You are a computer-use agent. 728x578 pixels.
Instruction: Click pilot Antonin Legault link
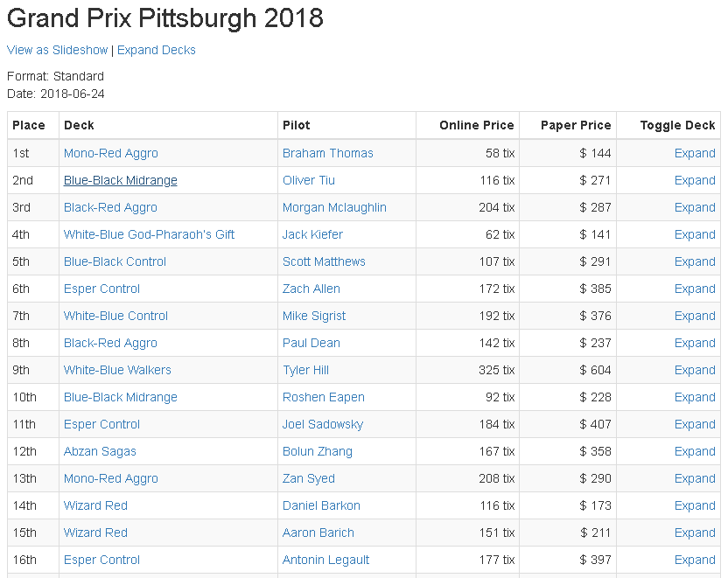tap(326, 560)
